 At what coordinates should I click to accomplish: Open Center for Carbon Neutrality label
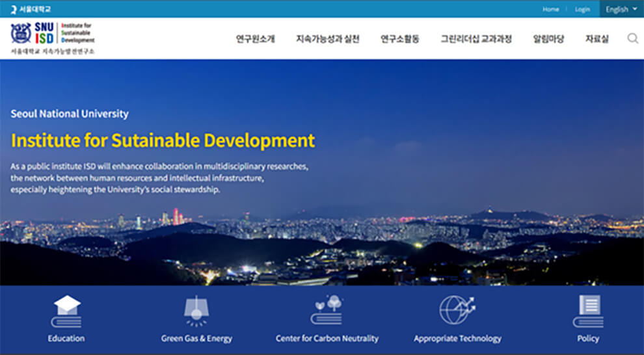click(x=327, y=339)
